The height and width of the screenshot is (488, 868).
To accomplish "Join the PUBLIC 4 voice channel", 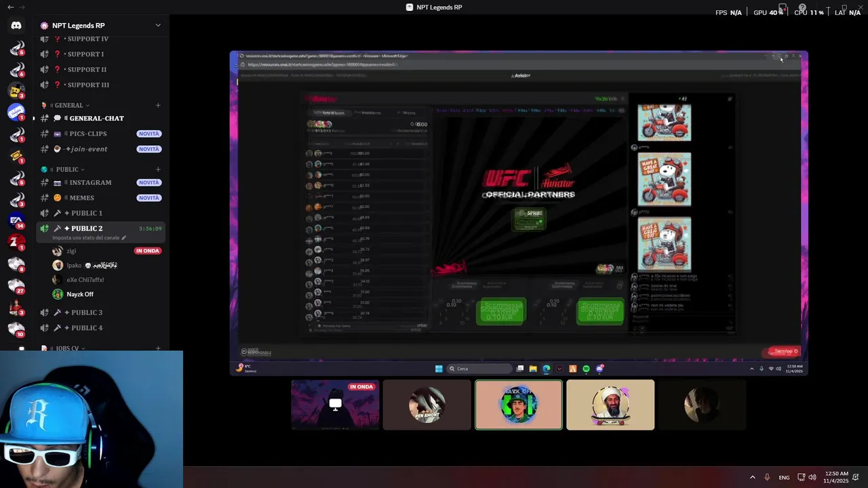I will 101,328.
